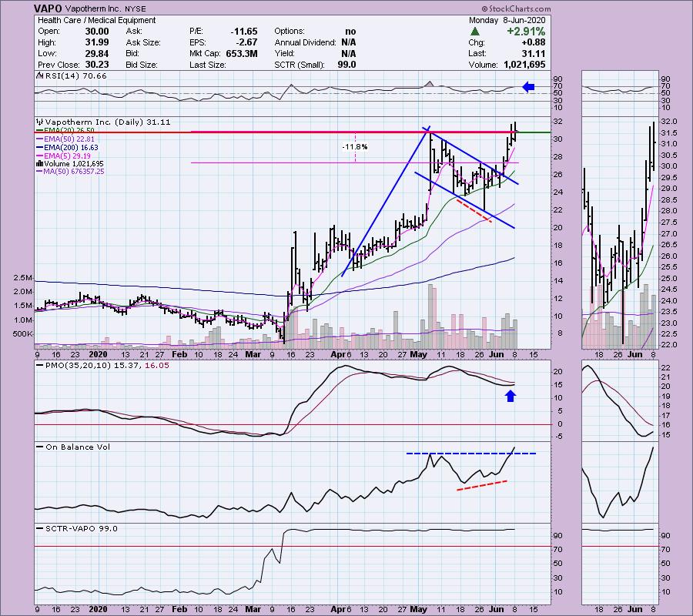693x616 pixels.
Task: Click the green EMA(20) legend swatch
Action: 39,131
